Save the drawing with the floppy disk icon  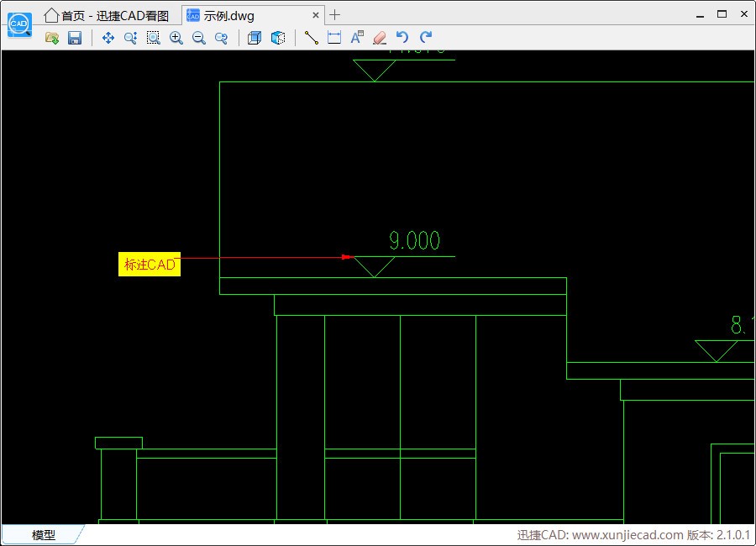[x=75, y=38]
